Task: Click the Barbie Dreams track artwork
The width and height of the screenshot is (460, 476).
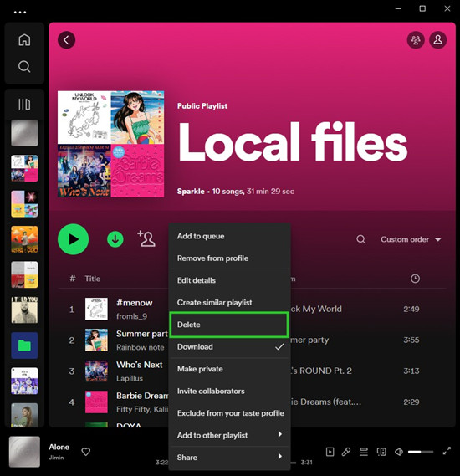Action: click(96, 402)
